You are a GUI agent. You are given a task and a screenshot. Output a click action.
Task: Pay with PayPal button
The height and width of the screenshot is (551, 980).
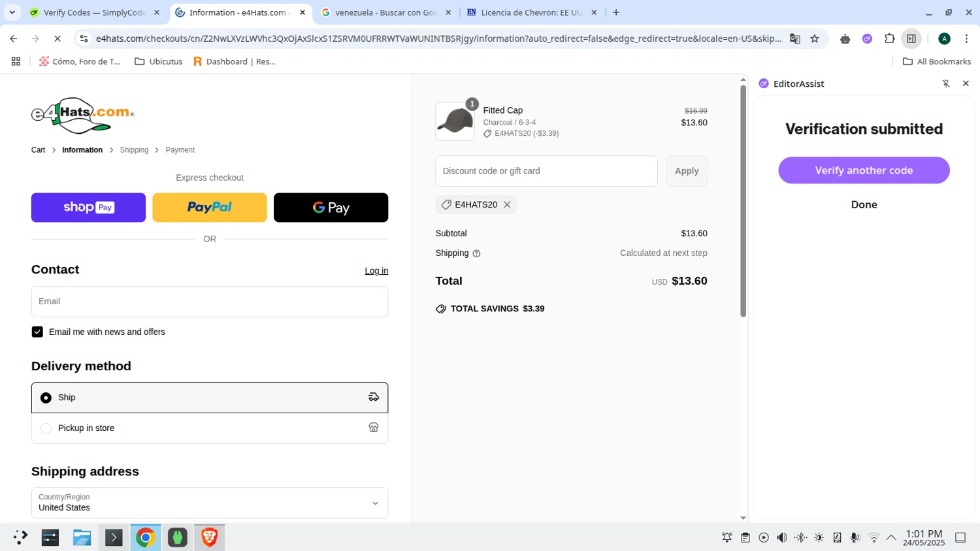[210, 208]
